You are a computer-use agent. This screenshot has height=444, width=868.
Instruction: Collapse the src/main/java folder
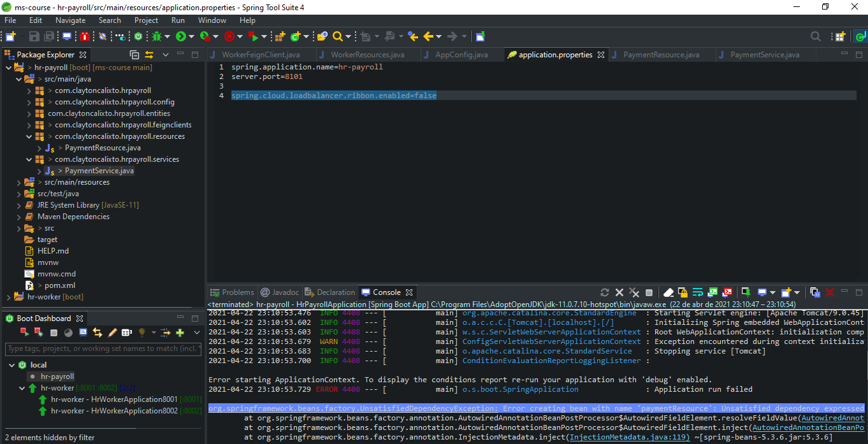19,79
